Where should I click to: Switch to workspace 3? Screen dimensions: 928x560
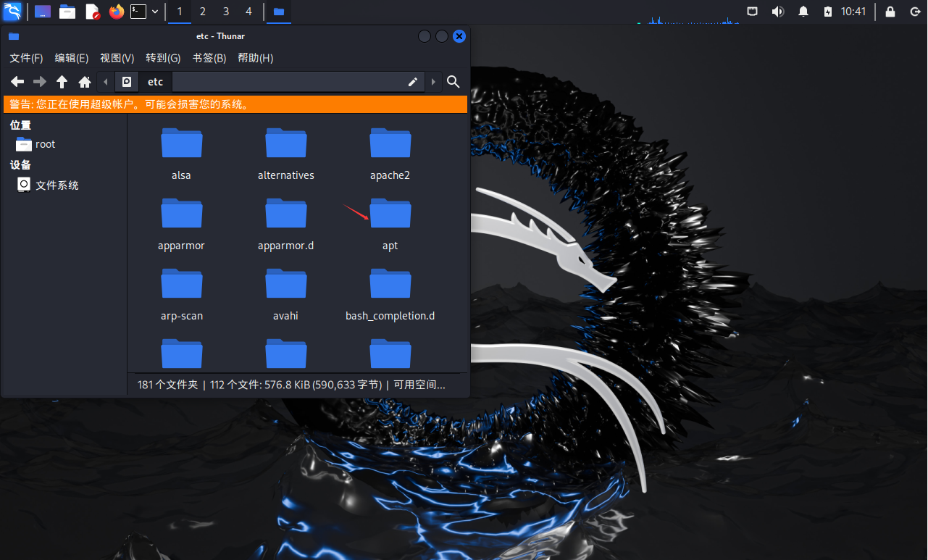point(226,12)
